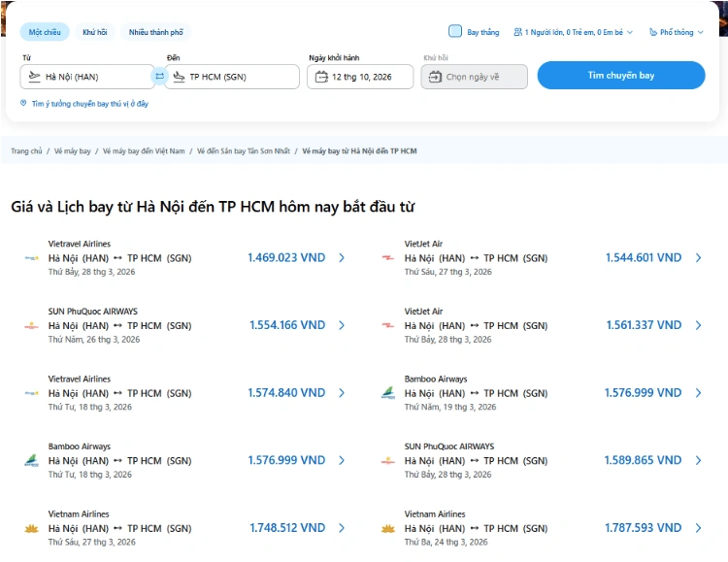This screenshot has width=728, height=562.
Task: Open chevron for 1.561.337 VND flight
Action: point(698,325)
